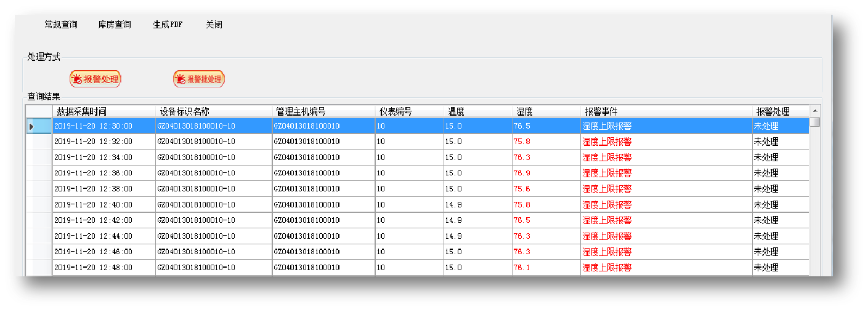
Task: Click the 报警批处理 button
Action: pos(199,79)
